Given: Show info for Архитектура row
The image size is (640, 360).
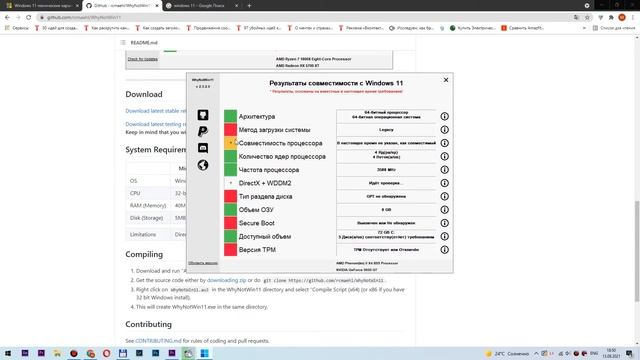Looking at the screenshot, I should [x=444, y=116].
